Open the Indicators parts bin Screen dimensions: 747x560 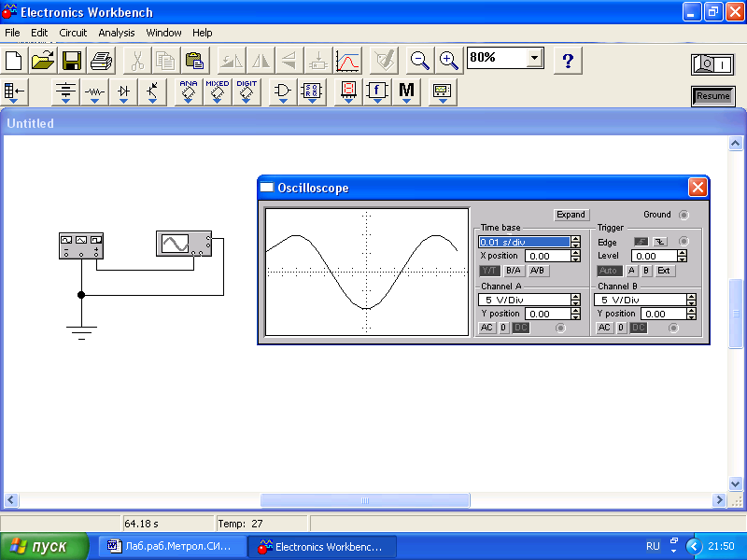click(348, 91)
